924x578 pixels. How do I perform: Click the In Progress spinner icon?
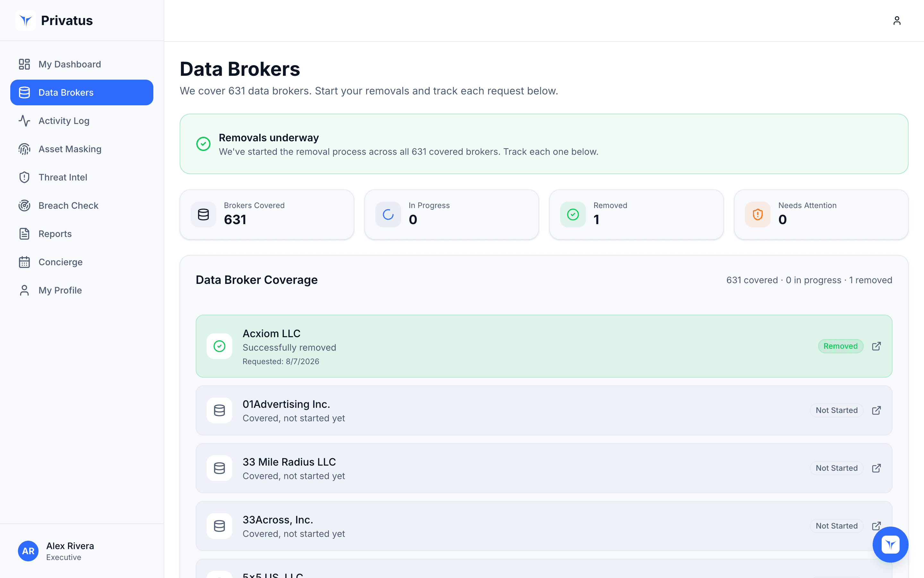point(388,215)
